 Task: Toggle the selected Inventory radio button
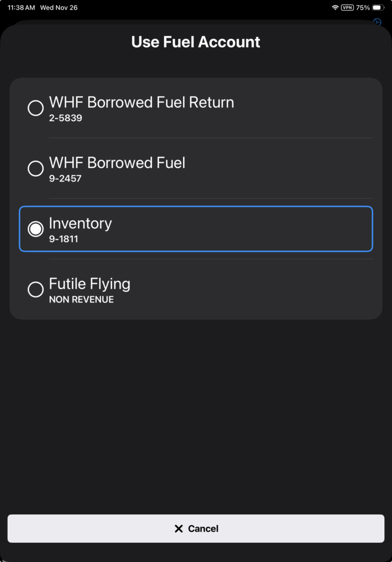[x=36, y=229]
